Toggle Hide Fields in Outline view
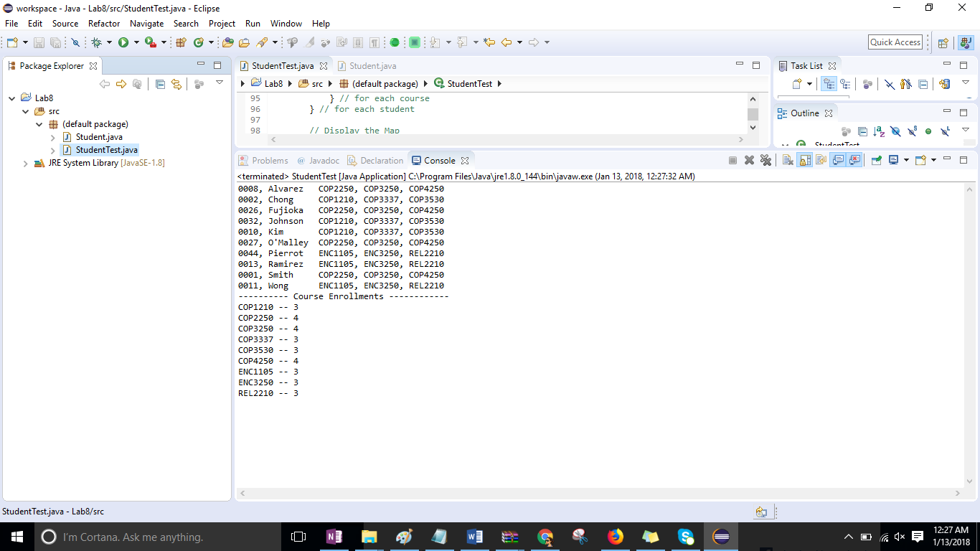The image size is (980, 551). point(895,132)
